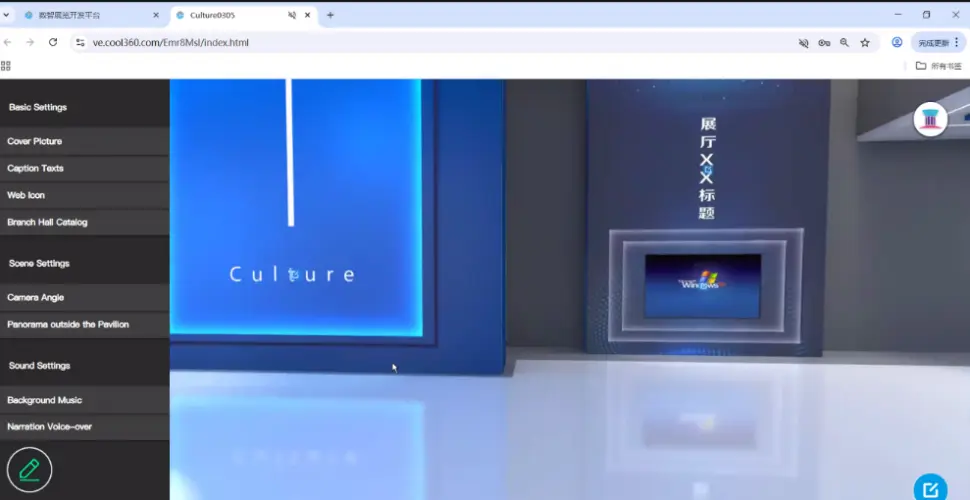Bookmark this page with the star icon

click(865, 43)
